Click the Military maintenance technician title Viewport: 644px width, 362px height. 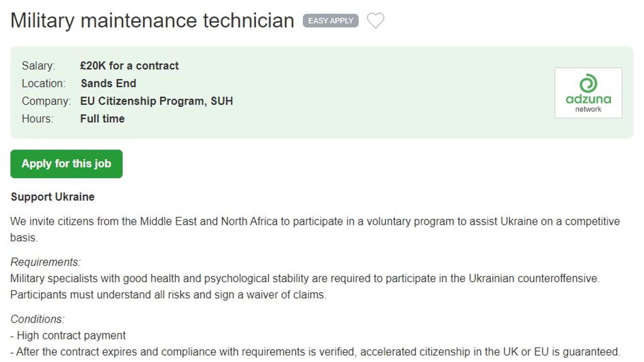(152, 21)
